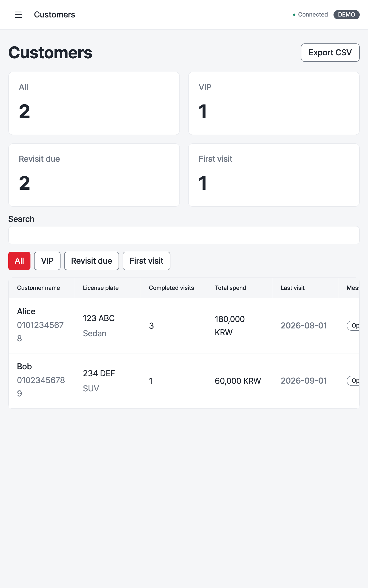Click the SUV vehicle type

(91, 389)
